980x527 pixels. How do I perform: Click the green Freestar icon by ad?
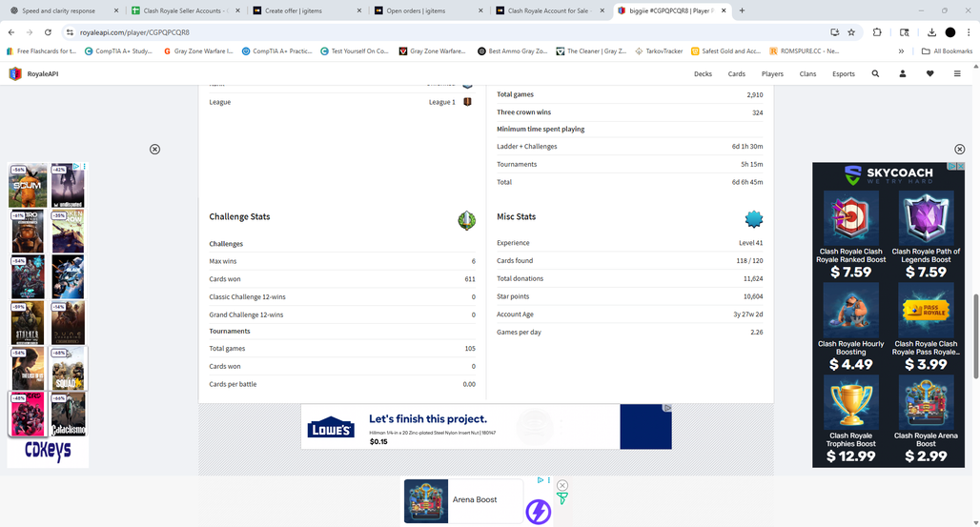click(561, 498)
